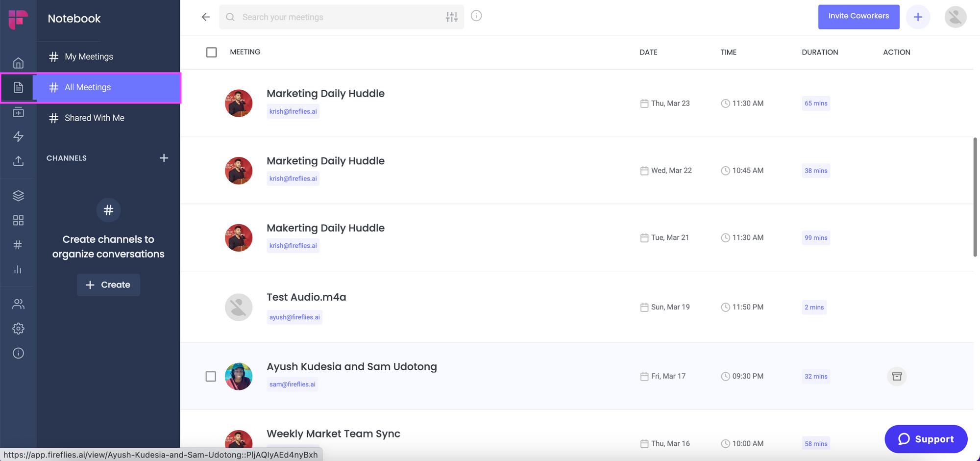
Task: Open Analytics via the bar-chart icon
Action: click(x=18, y=269)
